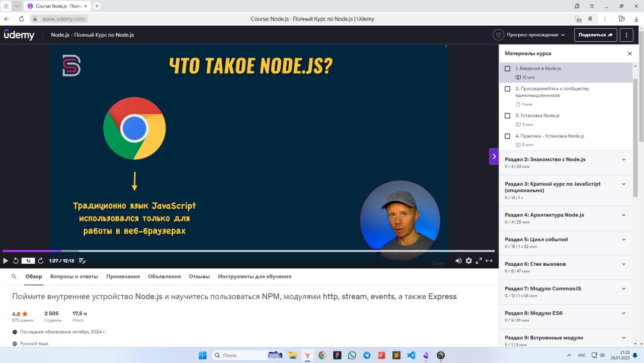Click the 4,8 star rating

tap(20, 314)
